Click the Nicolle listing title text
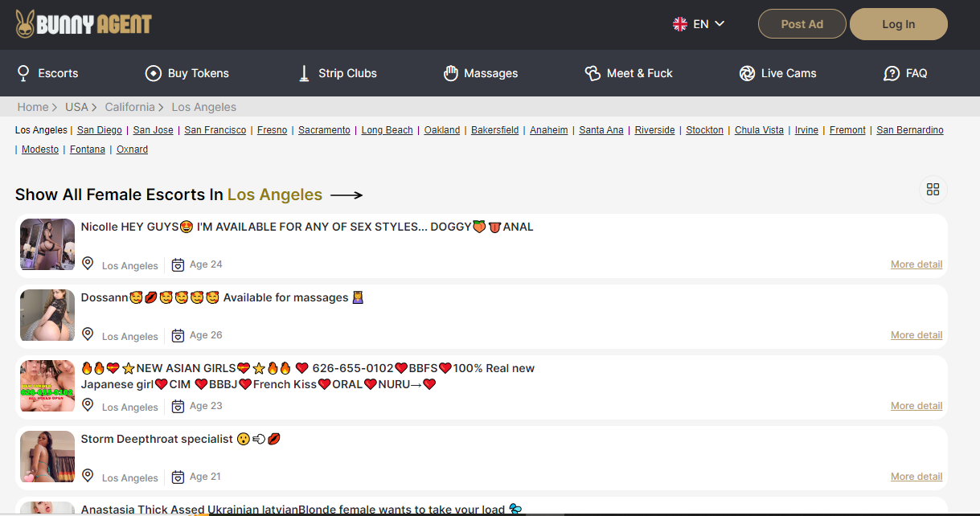This screenshot has width=980, height=516. [307, 227]
